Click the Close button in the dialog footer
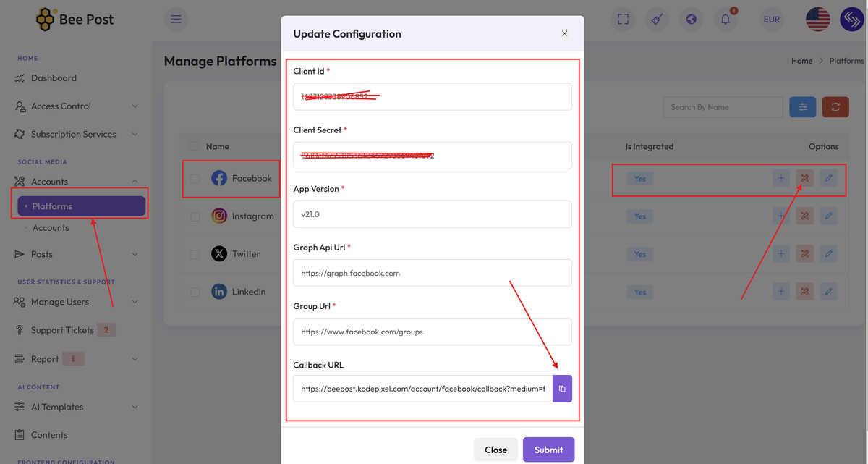Screen dimensions: 868x464 tap(495, 450)
